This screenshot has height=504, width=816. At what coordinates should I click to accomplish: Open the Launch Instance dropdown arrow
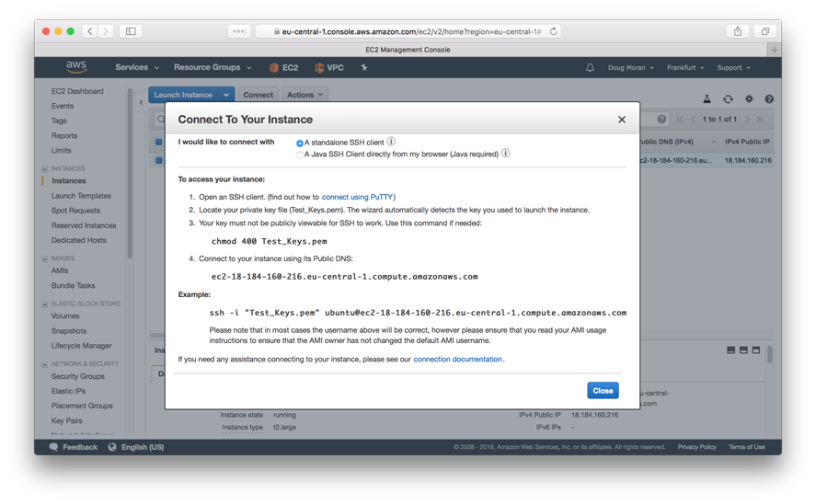pyautogui.click(x=226, y=95)
